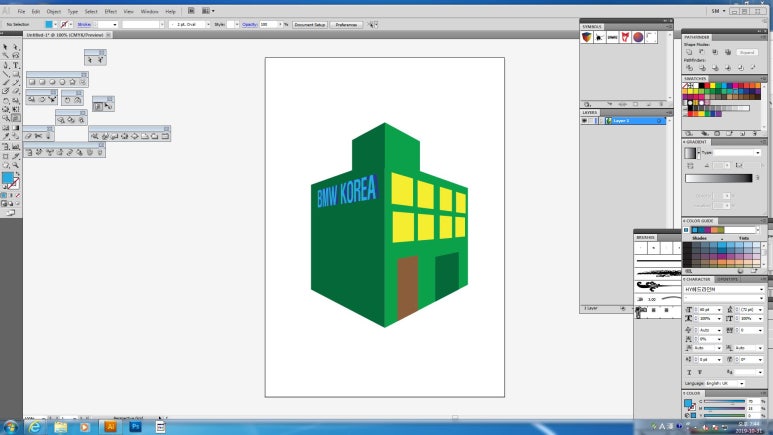Select the Type tool
Screen dimensions: 773x435
(x=16, y=65)
